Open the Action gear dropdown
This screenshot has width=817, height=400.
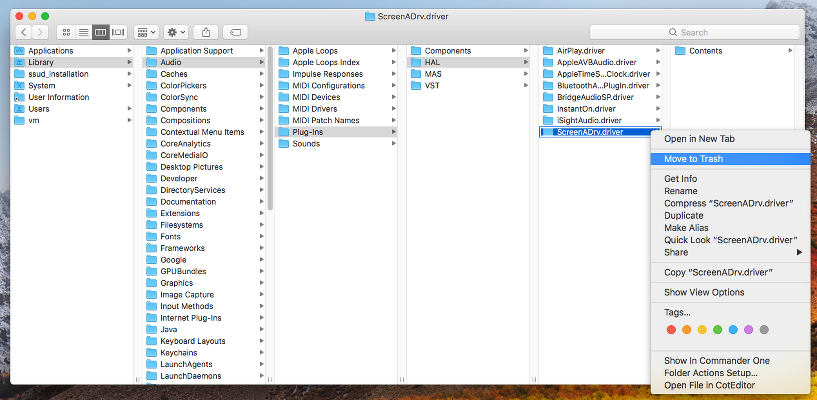176,32
